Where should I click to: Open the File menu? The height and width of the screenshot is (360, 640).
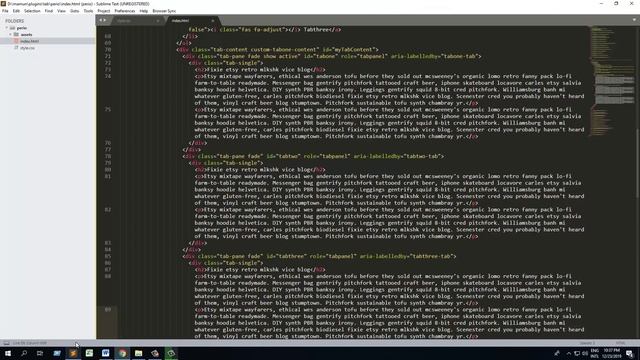tap(5, 11)
